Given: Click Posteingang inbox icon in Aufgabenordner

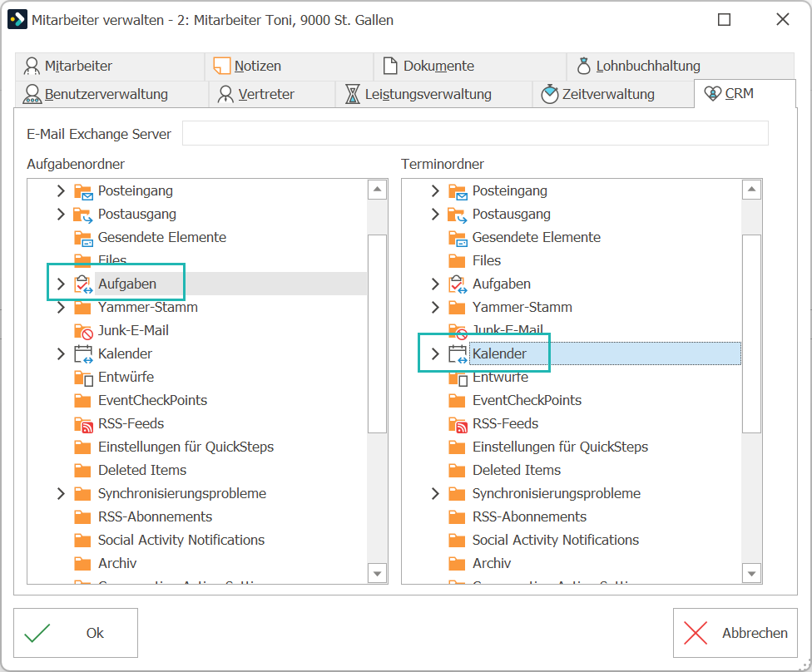Looking at the screenshot, I should click(83, 191).
